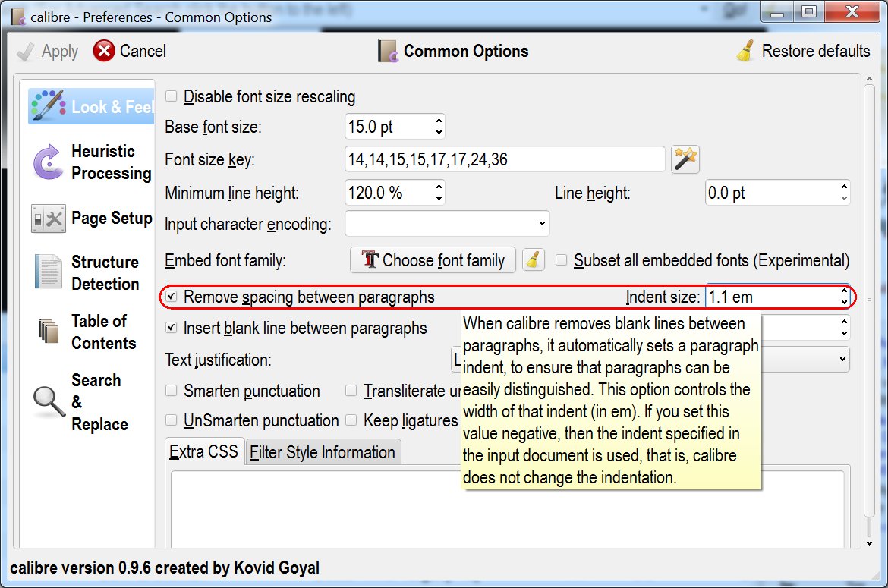Viewport: 888px width, 588px height.
Task: Increase Base font size with up arrow
Action: point(439,121)
